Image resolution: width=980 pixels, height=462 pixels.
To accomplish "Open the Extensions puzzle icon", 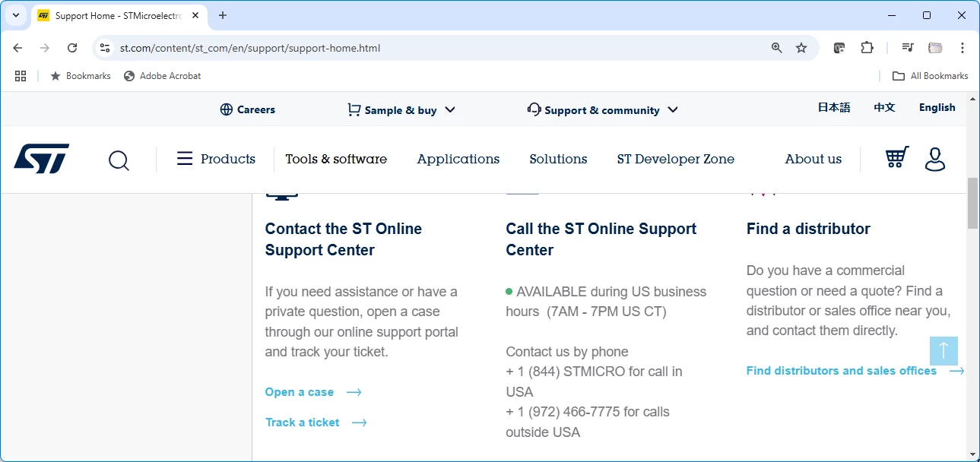I will click(x=867, y=48).
